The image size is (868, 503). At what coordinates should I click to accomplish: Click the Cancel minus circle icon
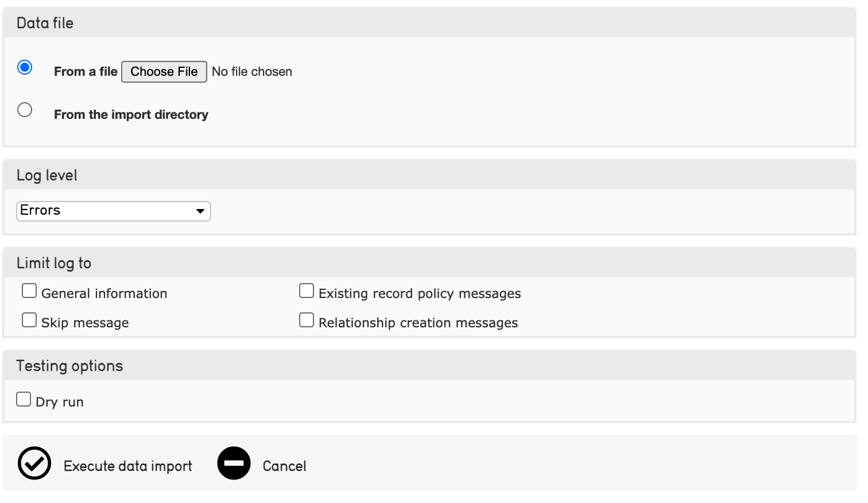pyautogui.click(x=234, y=463)
